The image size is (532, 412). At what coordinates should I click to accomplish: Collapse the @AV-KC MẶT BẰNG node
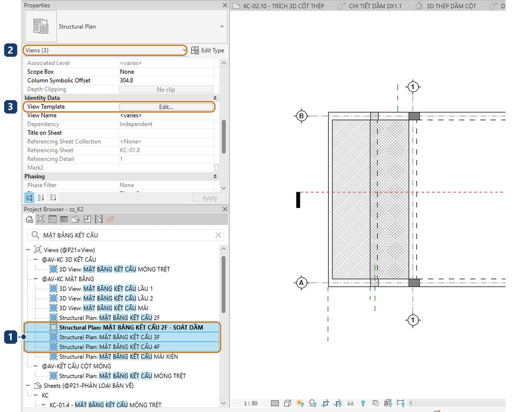click(x=36, y=279)
